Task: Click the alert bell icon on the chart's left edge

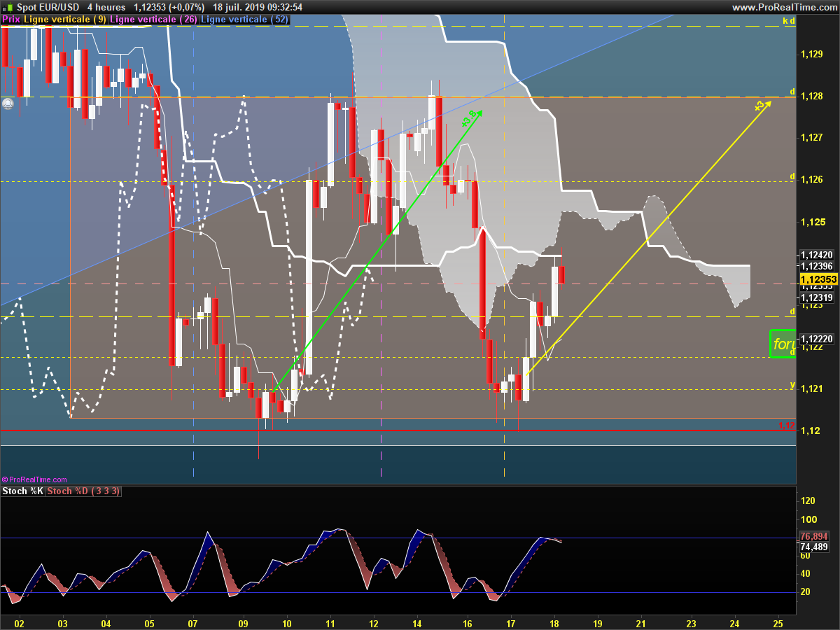Action: coord(8,104)
